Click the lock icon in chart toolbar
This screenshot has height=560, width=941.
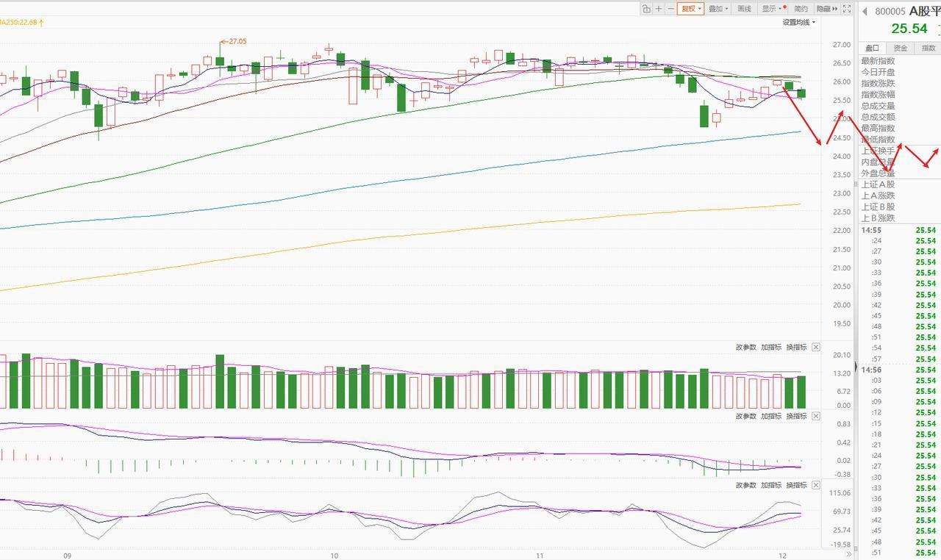pyautogui.click(x=646, y=9)
